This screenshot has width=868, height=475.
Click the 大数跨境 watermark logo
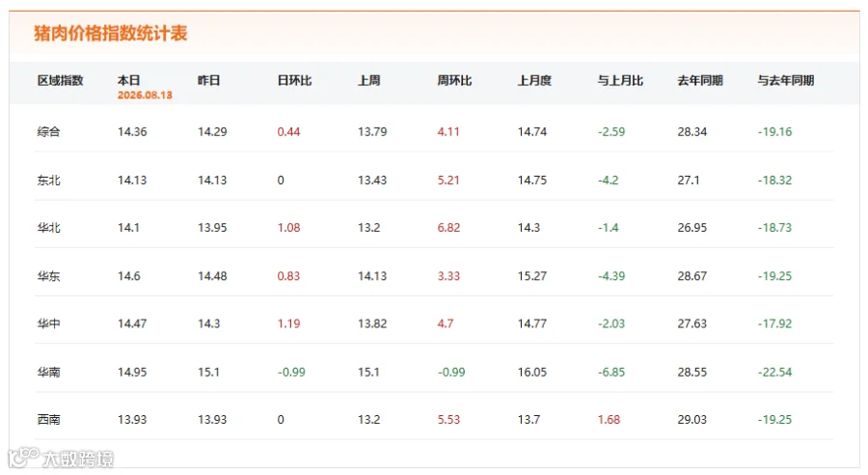[61, 459]
